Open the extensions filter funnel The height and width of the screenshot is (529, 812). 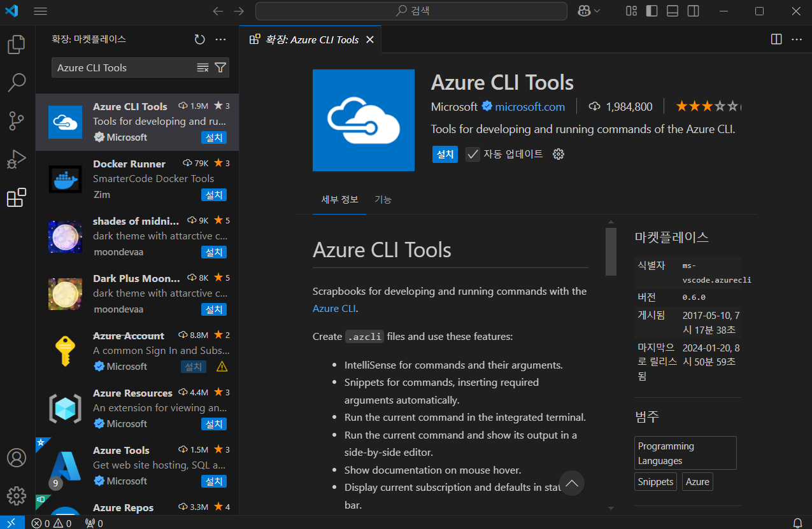click(x=220, y=67)
